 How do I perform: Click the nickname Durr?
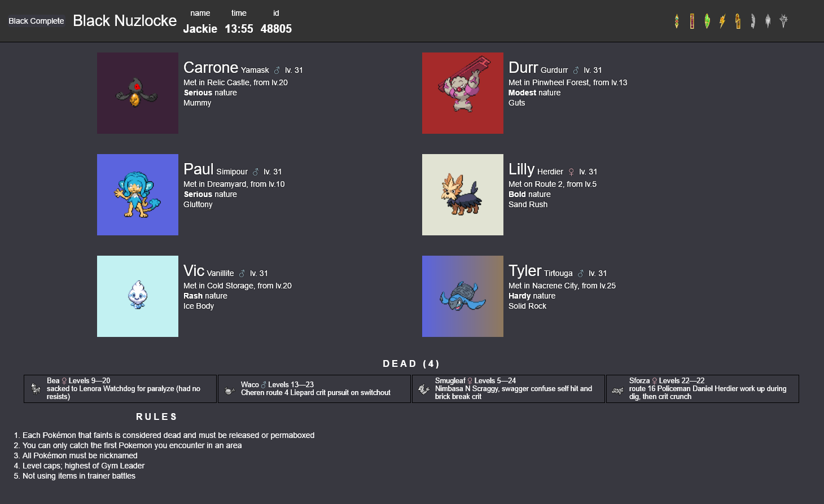(x=523, y=67)
